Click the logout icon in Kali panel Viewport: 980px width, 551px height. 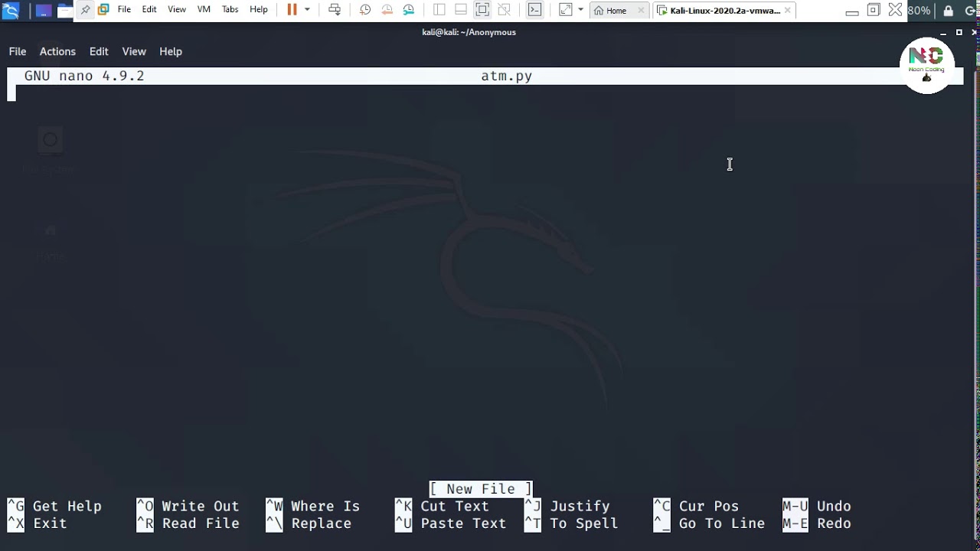point(972,11)
